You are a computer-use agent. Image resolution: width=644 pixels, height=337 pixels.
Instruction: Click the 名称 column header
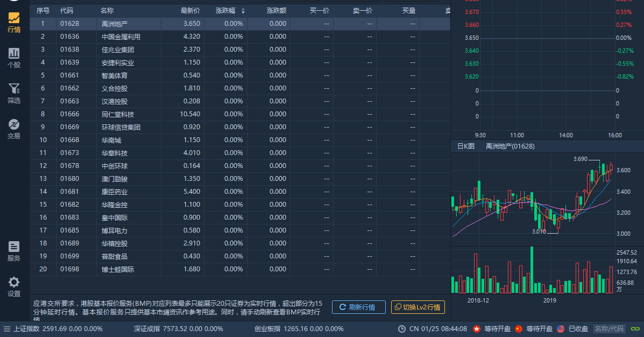tap(107, 11)
